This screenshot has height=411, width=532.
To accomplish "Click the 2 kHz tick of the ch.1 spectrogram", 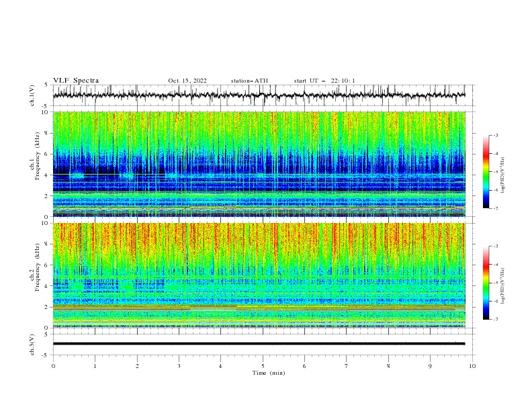I will coord(47,195).
